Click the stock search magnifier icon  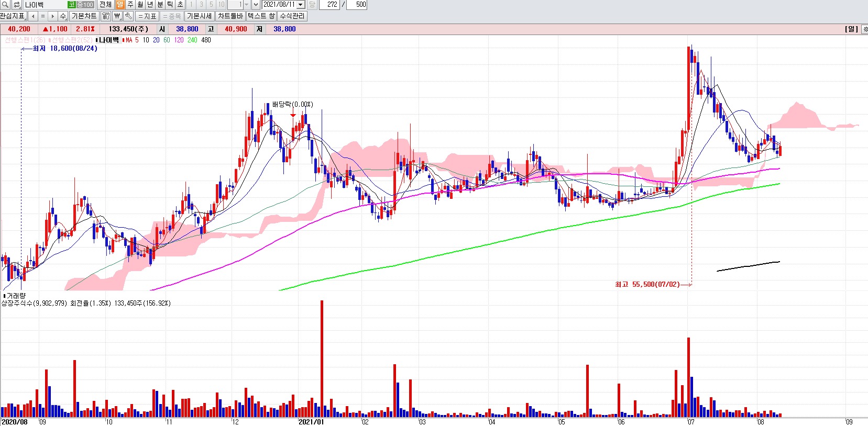tap(5, 4)
